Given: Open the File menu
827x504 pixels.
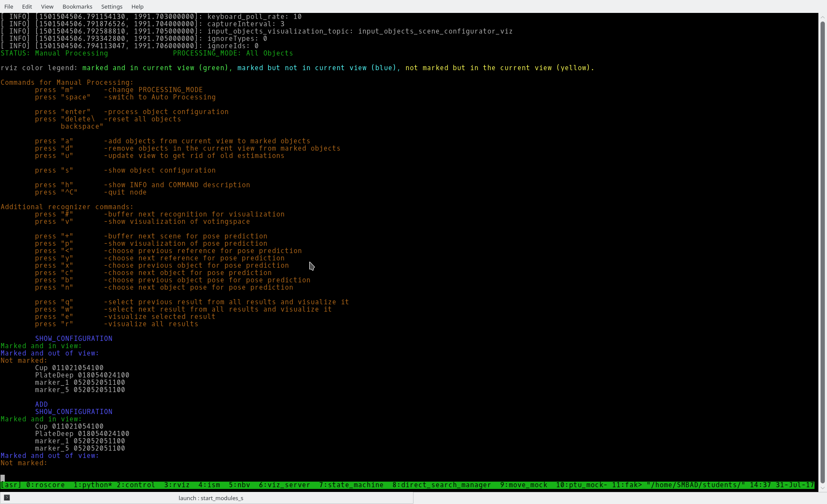Looking at the screenshot, I should tap(9, 6).
